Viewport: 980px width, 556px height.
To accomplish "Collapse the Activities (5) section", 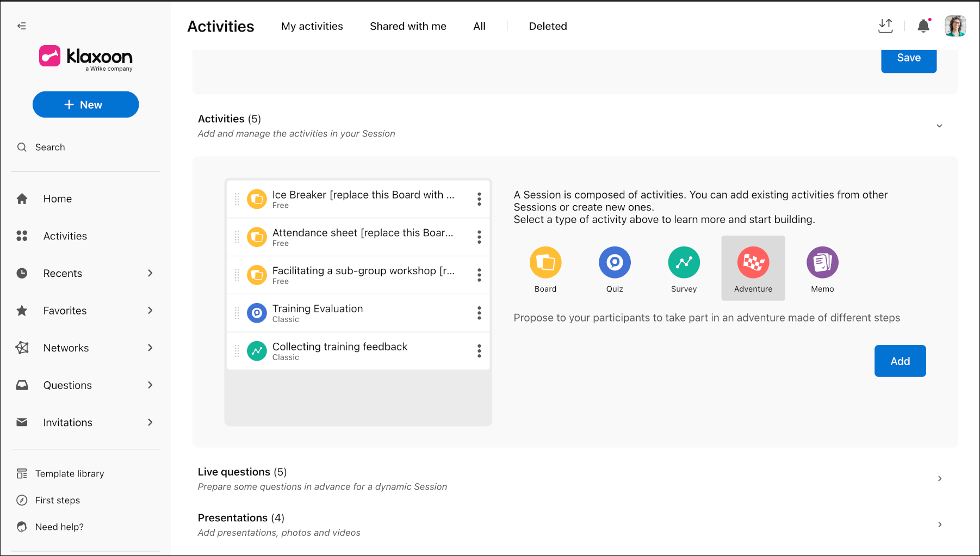I will click(x=939, y=126).
